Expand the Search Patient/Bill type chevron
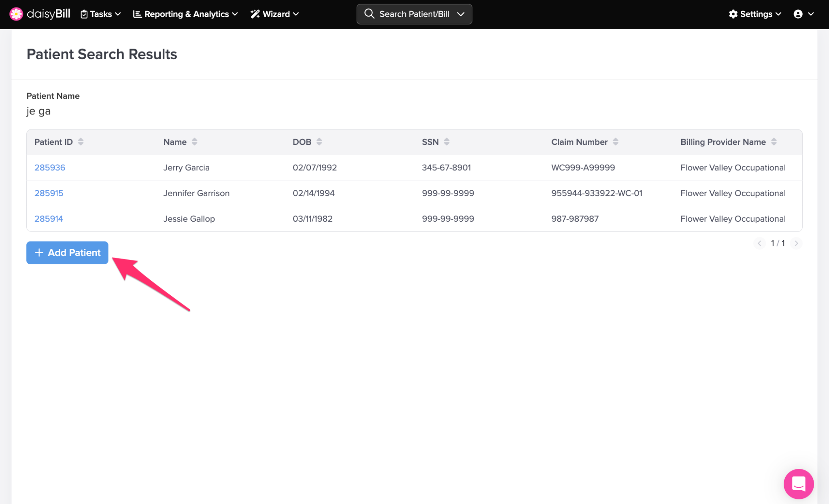The height and width of the screenshot is (504, 829). click(461, 14)
